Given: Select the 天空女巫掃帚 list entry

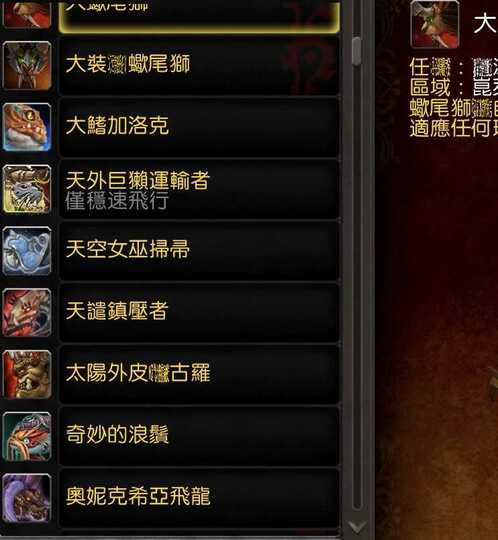Looking at the screenshot, I should point(199,251).
